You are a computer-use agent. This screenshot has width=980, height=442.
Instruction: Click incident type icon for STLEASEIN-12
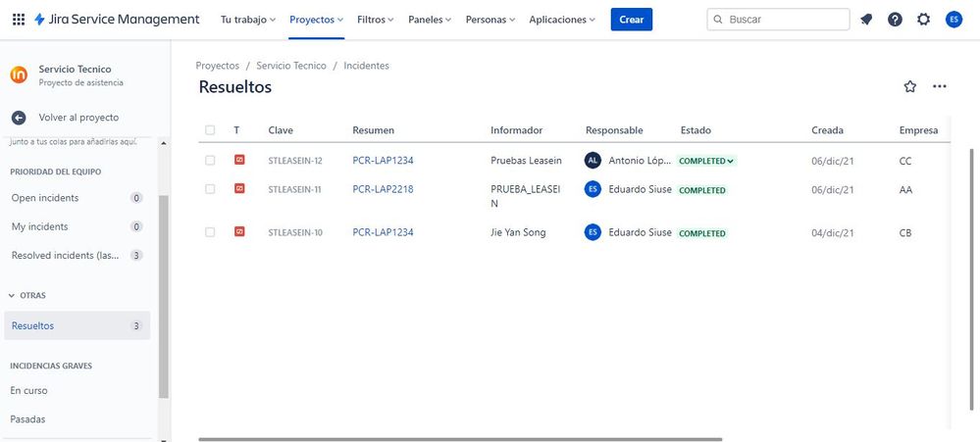click(238, 160)
